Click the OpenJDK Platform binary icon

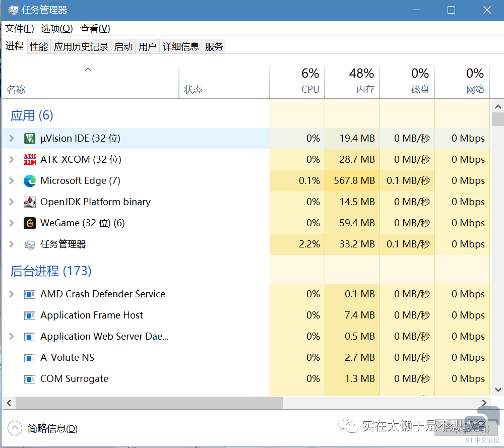[x=30, y=202]
